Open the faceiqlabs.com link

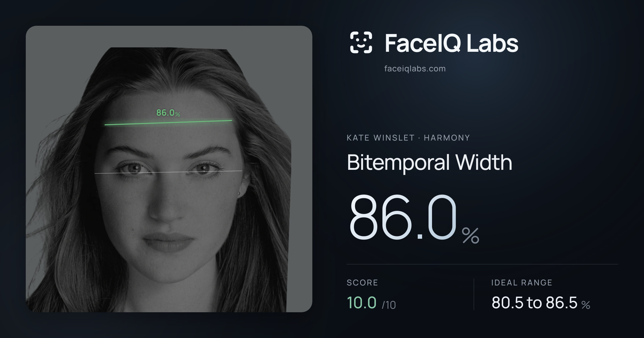pos(415,69)
